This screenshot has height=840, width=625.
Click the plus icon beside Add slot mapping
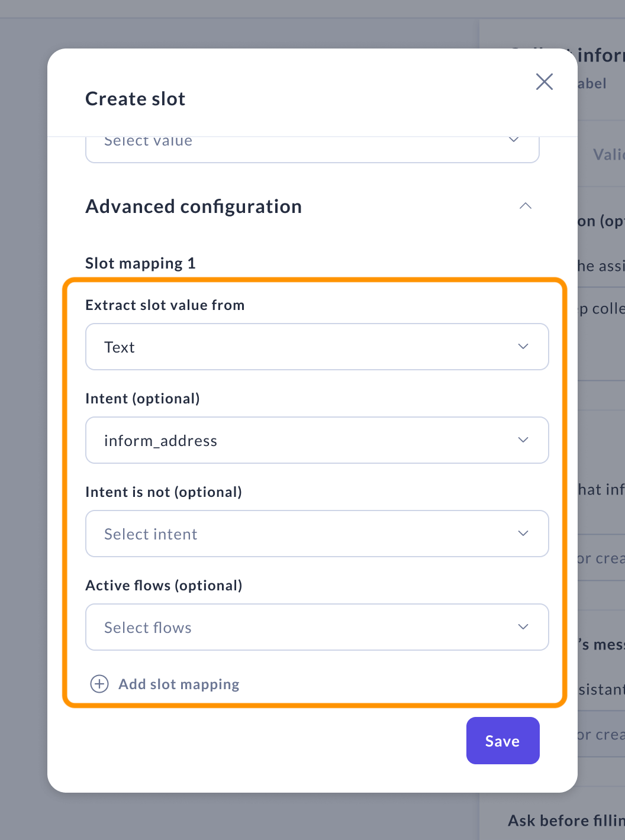(99, 684)
